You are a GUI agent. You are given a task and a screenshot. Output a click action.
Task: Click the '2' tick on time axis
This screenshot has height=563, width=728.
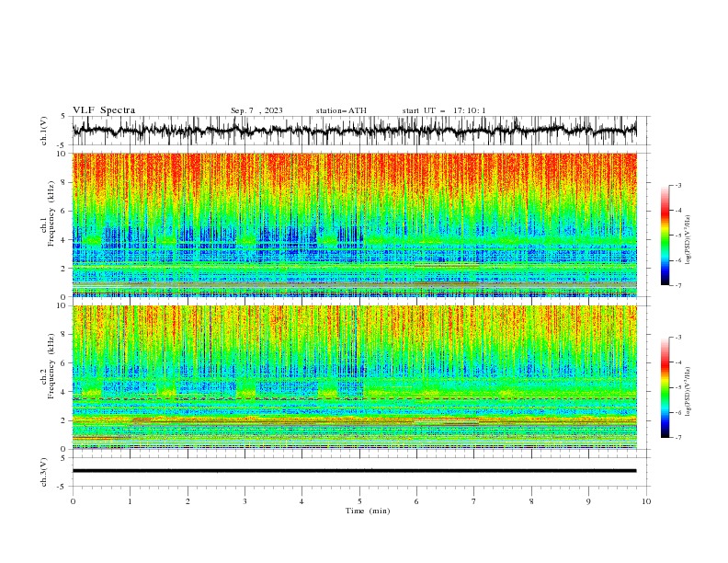tap(188, 501)
